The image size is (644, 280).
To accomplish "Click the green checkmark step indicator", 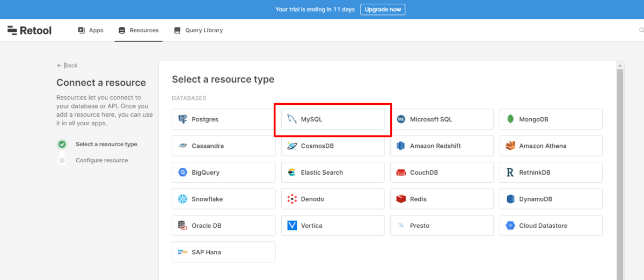I will [62, 144].
